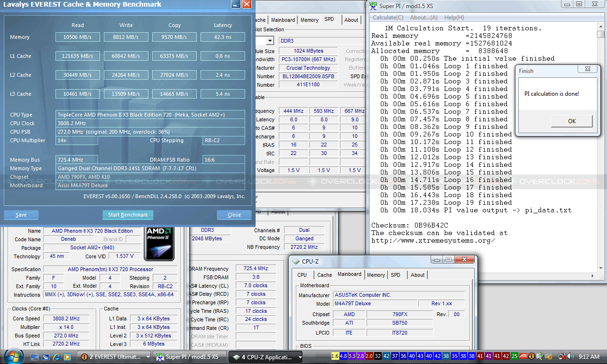607x364 pixels.
Task: Click the dark red 2.0 sensor tray cell
Action: pyautogui.click(x=369, y=356)
